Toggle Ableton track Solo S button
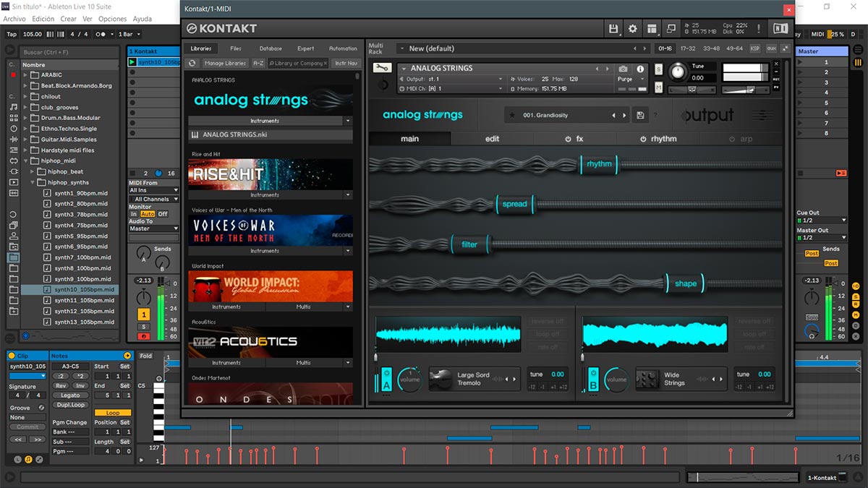The width and height of the screenshot is (868, 488). click(143, 327)
